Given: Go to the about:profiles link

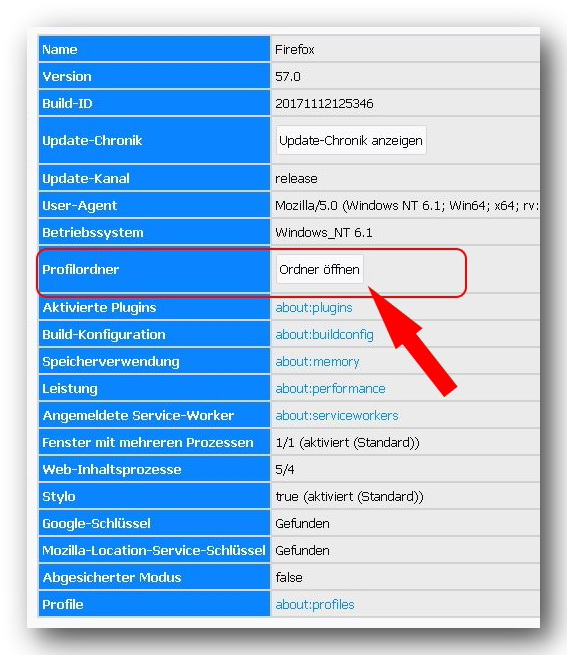Looking at the screenshot, I should click(315, 604).
